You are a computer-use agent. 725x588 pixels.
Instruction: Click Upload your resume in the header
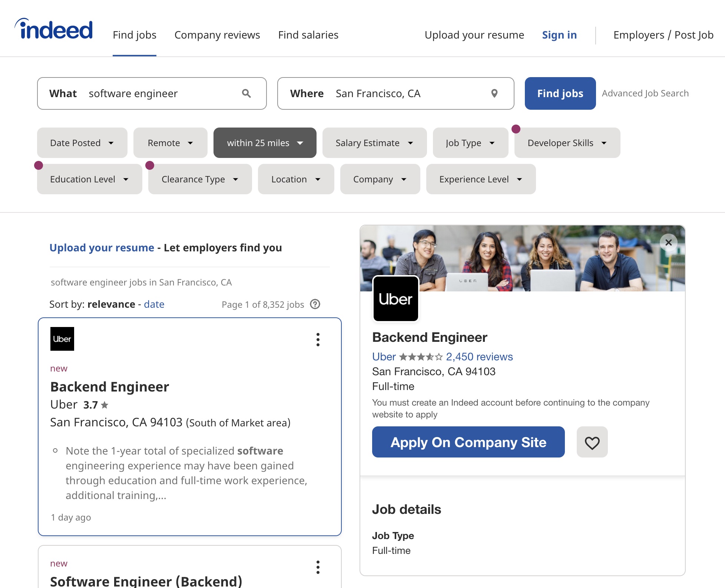point(474,35)
